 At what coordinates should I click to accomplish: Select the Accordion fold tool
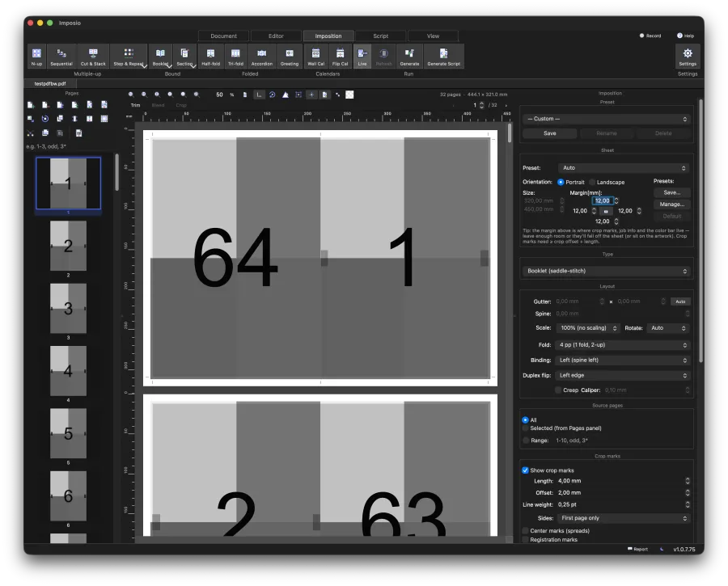262,57
